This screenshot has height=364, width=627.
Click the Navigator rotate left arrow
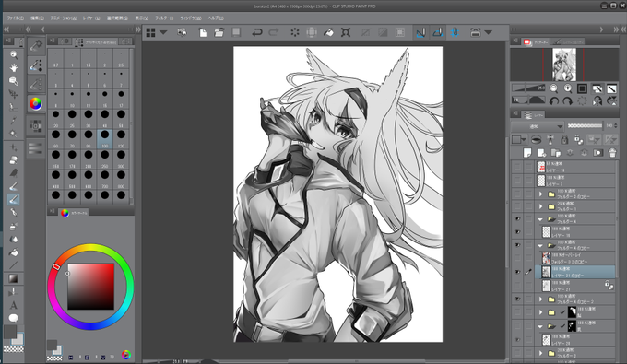tap(554, 101)
